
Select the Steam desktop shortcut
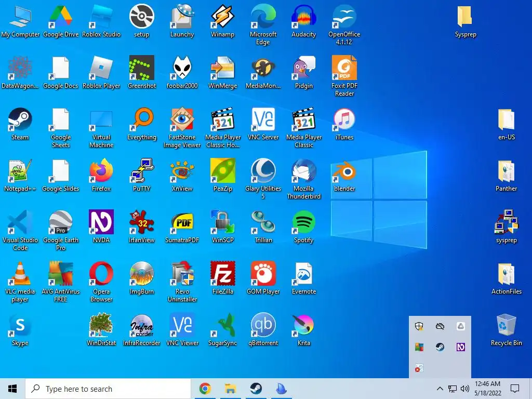[x=20, y=124]
